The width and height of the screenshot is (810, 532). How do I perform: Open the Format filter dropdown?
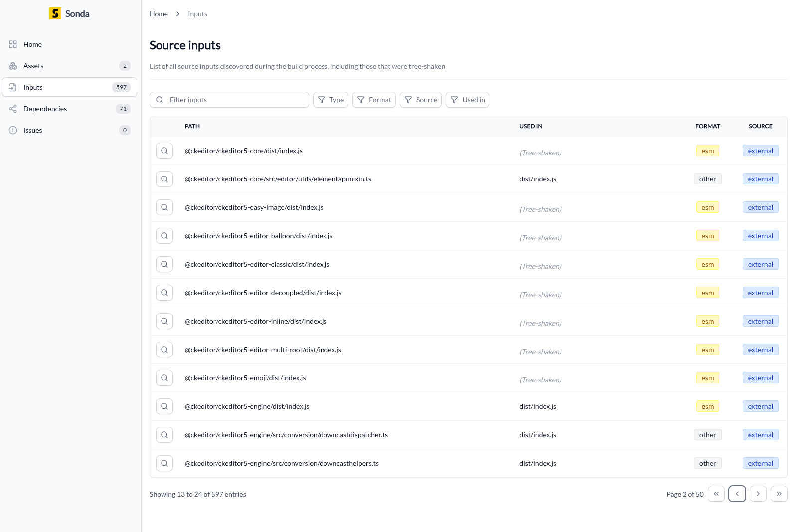pos(374,100)
